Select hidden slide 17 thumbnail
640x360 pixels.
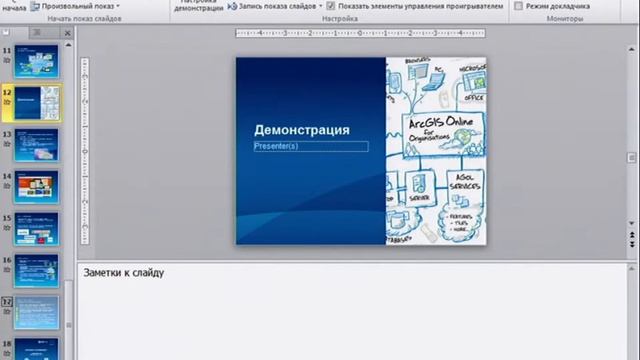36,313
